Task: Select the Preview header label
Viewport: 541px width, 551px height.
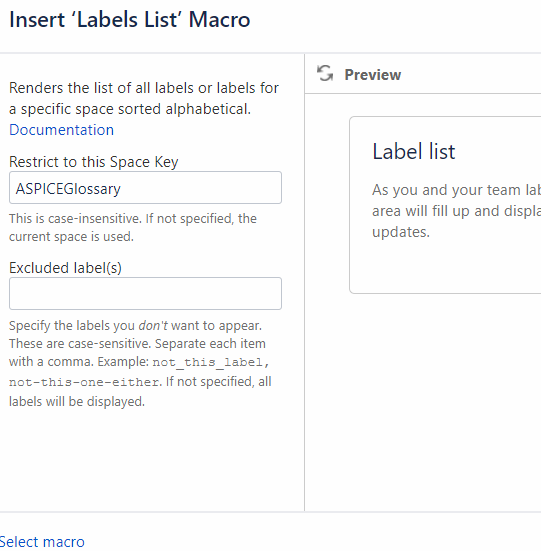Action: pos(373,74)
